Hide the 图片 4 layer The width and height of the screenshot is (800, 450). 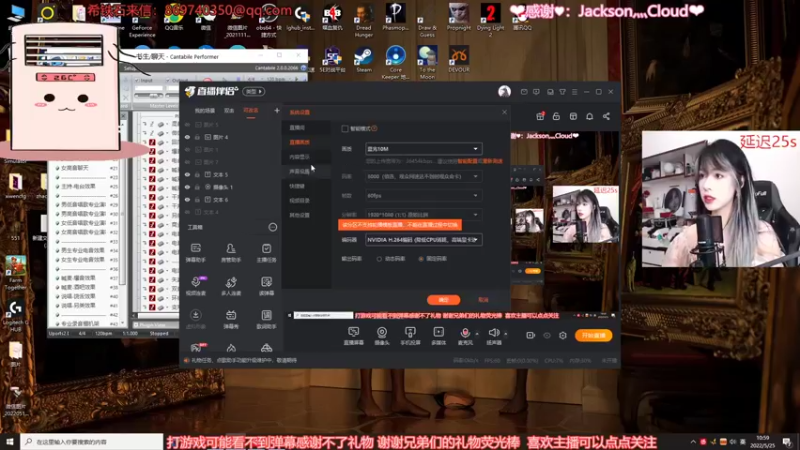[187, 137]
